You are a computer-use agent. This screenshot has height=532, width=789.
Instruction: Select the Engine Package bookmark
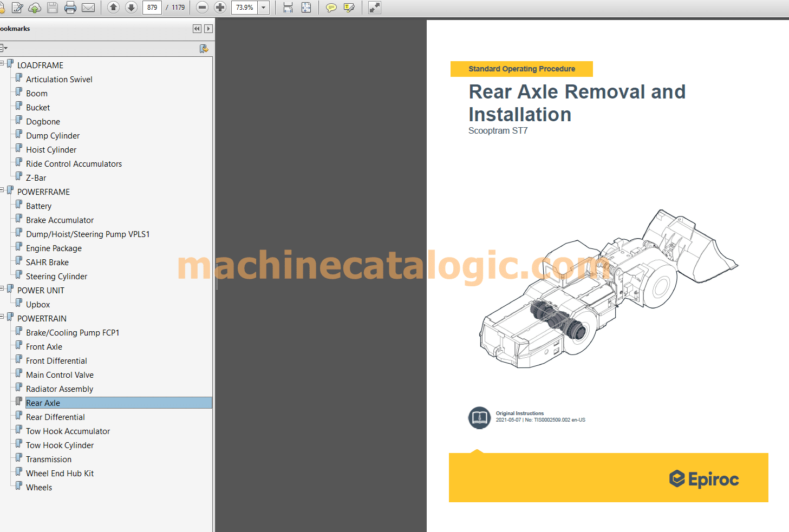pos(54,248)
